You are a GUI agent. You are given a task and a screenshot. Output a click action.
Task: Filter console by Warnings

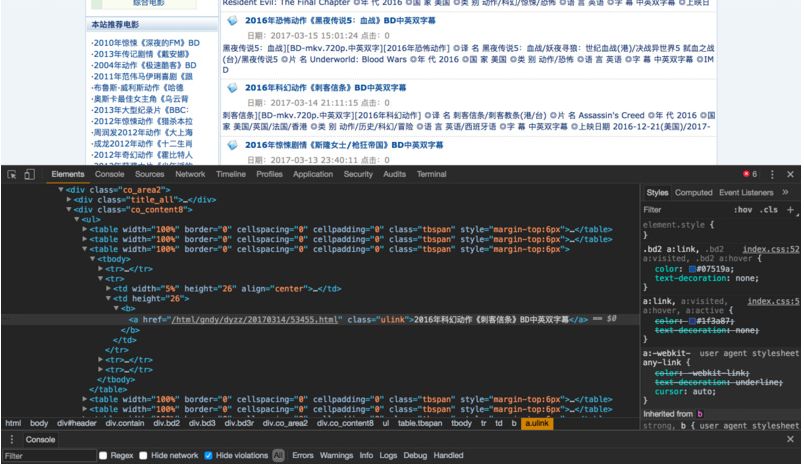[336, 455]
